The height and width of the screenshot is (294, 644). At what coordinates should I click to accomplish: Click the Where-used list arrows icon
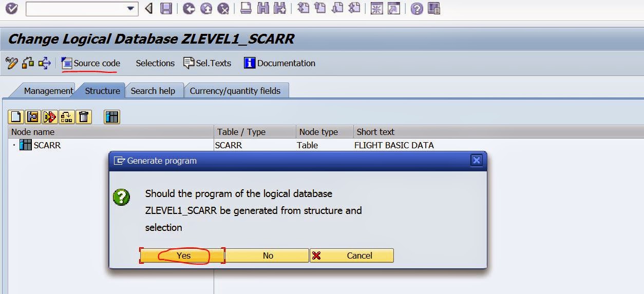coord(45,63)
